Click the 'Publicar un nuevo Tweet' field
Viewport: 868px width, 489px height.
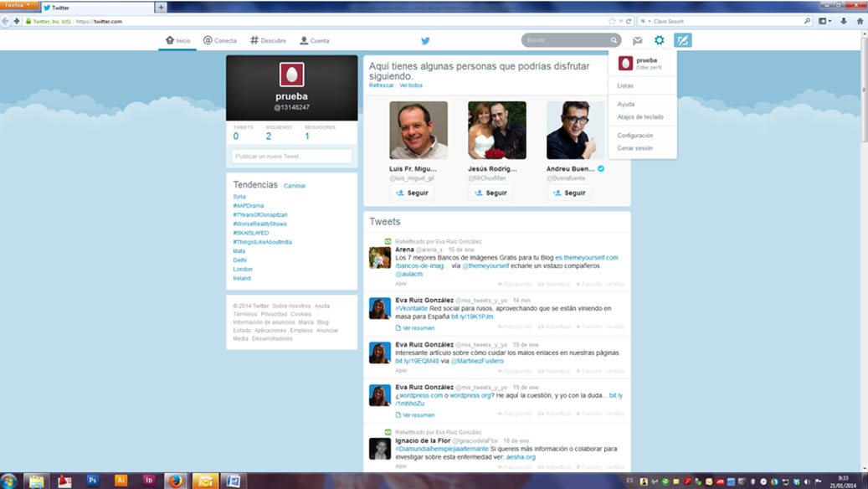291,157
